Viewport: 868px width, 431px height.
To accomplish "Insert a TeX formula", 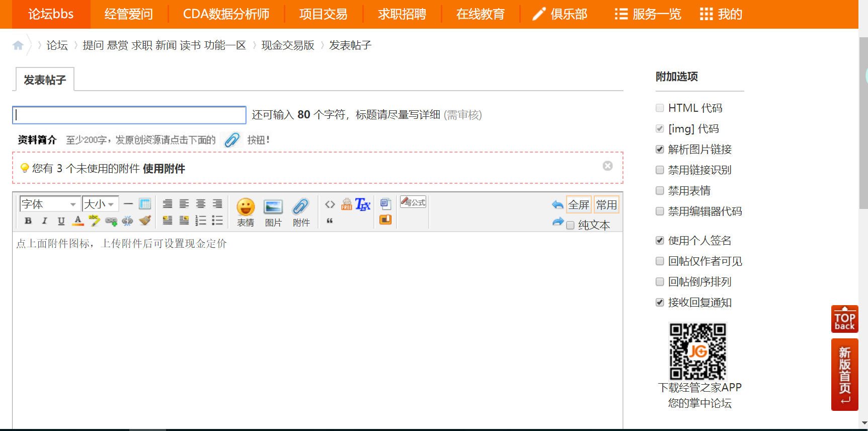I will point(363,204).
